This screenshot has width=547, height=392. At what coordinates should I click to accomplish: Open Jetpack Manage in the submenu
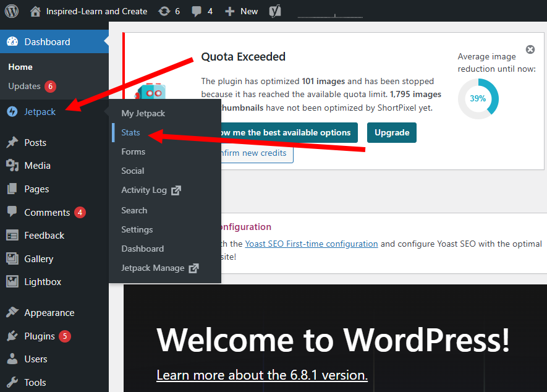point(153,268)
